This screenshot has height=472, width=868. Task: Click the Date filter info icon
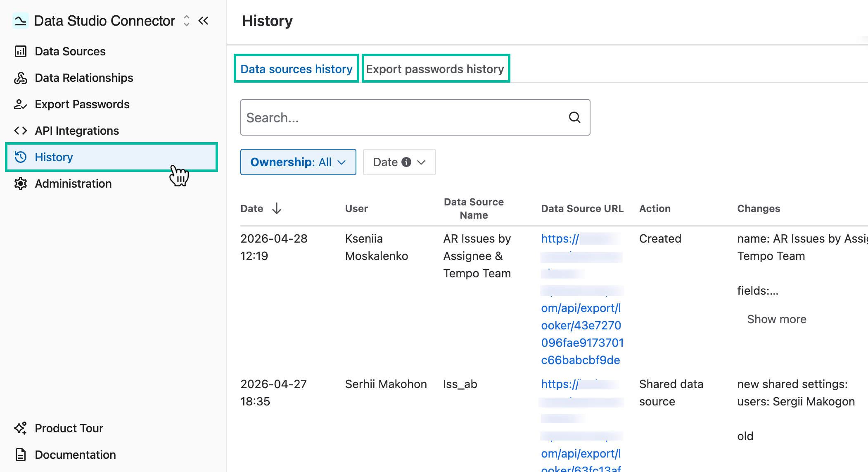[x=406, y=162]
